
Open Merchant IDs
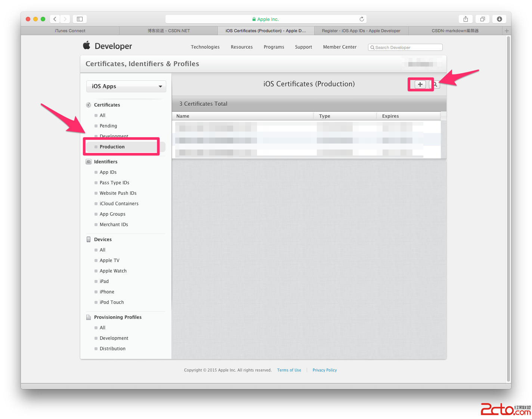114,225
